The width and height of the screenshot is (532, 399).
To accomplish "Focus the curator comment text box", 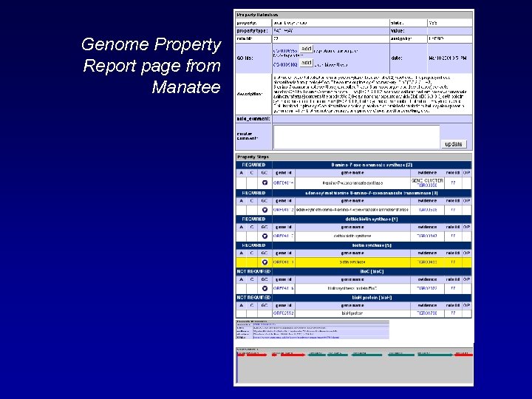I will tap(356, 137).
